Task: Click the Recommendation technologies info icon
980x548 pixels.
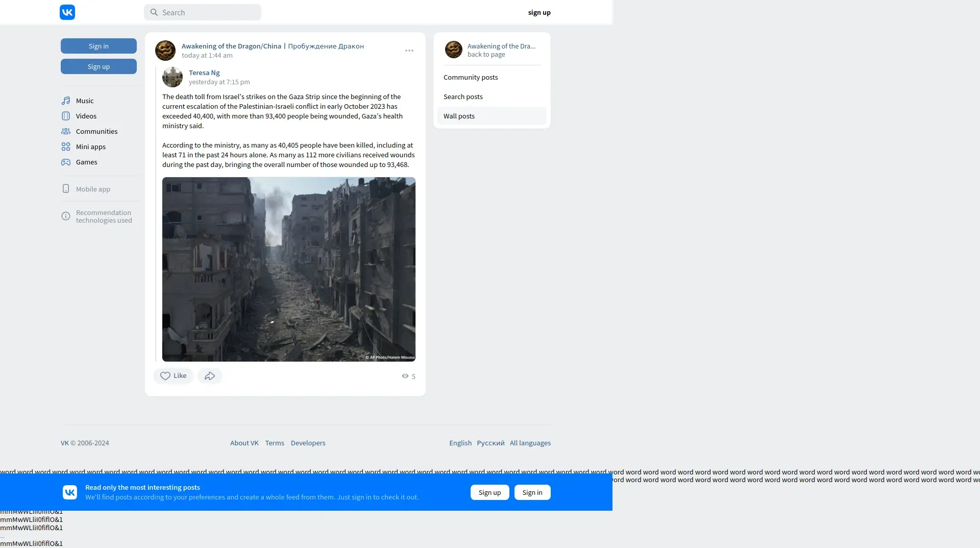Action: pyautogui.click(x=66, y=217)
